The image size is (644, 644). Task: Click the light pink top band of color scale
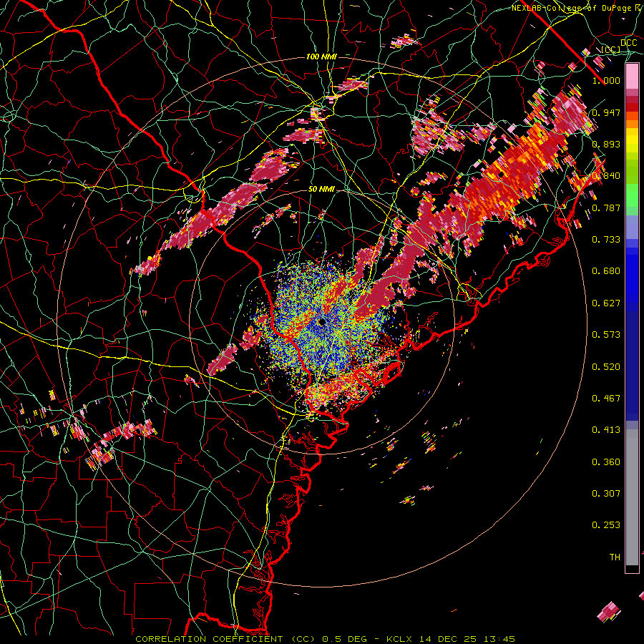point(632,76)
